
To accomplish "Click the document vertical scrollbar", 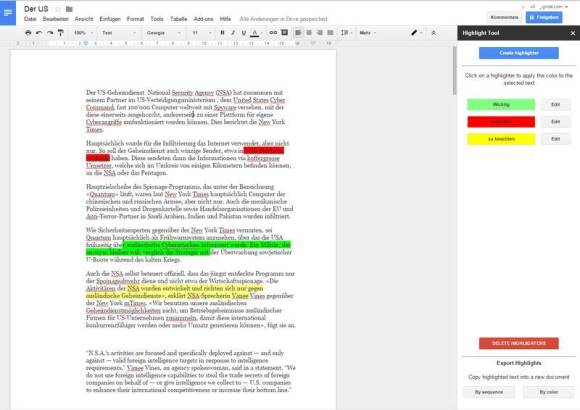I will tap(454, 70).
